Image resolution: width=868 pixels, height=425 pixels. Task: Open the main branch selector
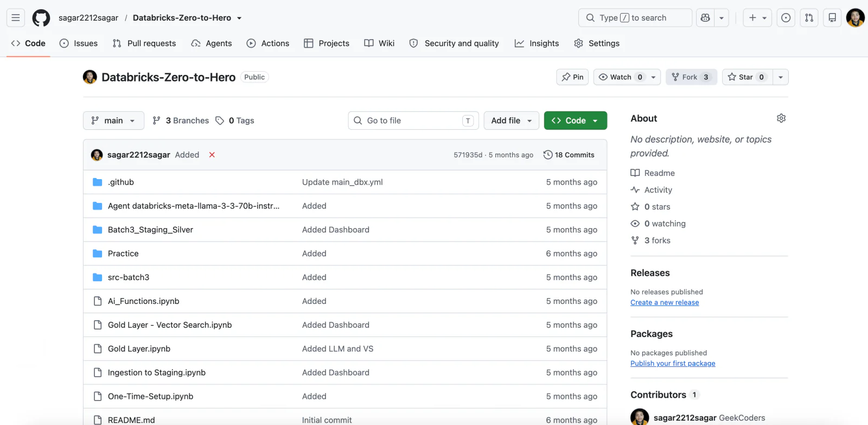click(x=113, y=120)
